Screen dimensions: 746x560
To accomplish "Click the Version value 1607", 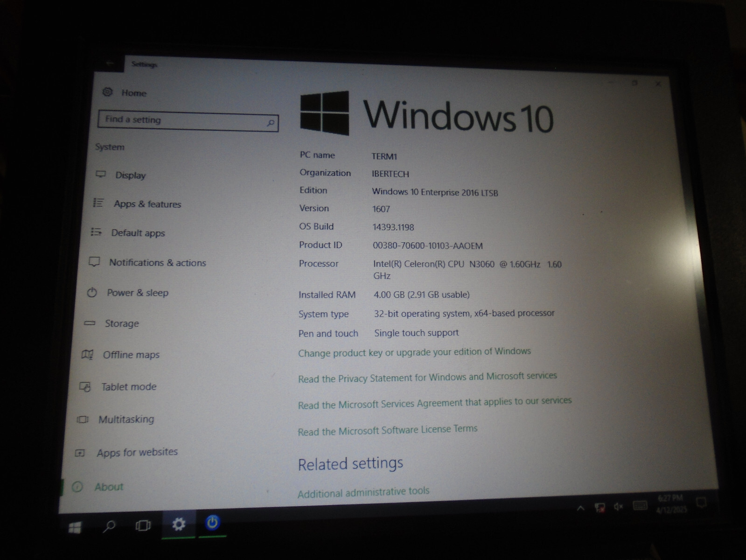I will tap(381, 209).
